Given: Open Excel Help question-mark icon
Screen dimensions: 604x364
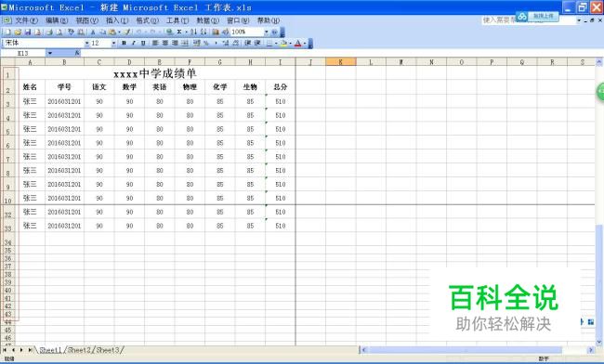Looking at the screenshot, I should 274,32.
